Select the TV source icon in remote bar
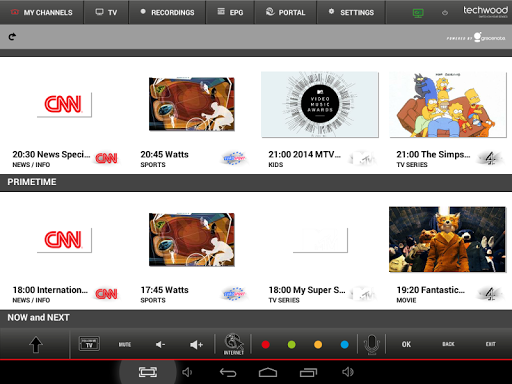 click(x=89, y=344)
